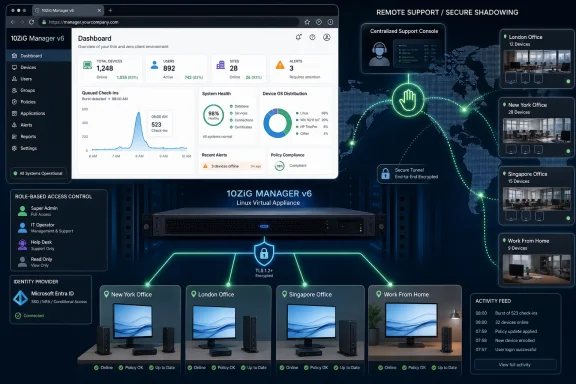Click the User login successful activity entry
Screen dimensions: 576x384
(x=506, y=349)
